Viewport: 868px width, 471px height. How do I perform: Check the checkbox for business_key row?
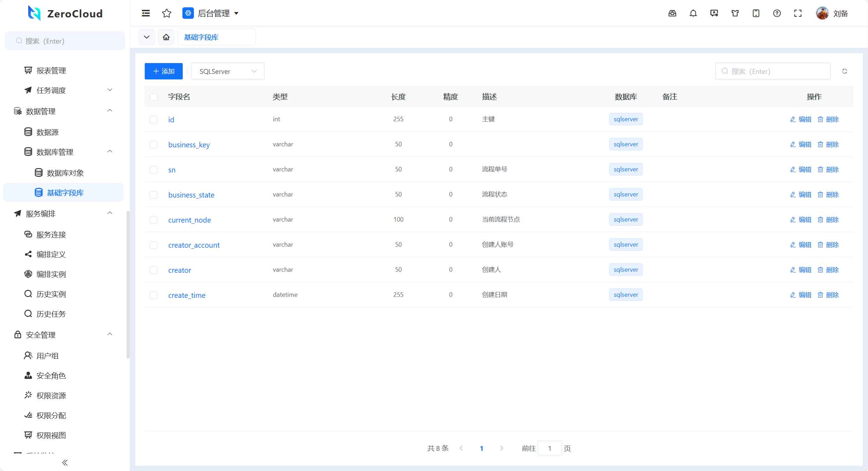pyautogui.click(x=154, y=145)
